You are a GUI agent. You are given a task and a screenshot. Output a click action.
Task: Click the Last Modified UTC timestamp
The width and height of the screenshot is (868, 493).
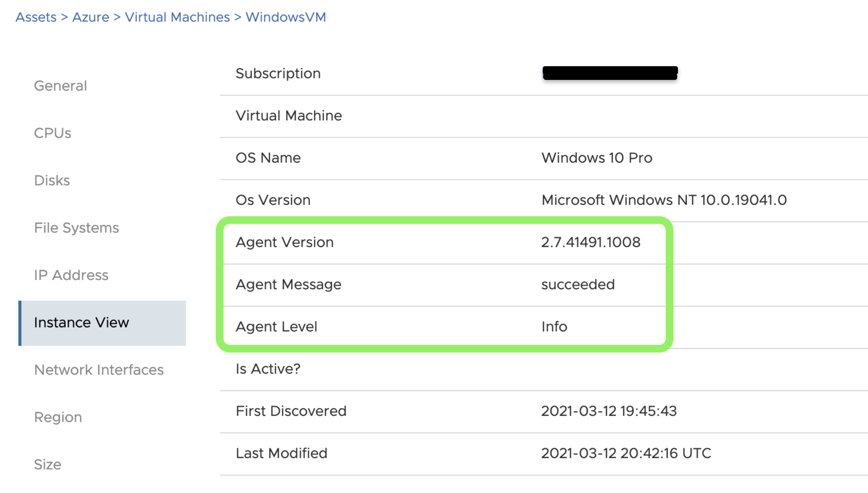tap(626, 453)
